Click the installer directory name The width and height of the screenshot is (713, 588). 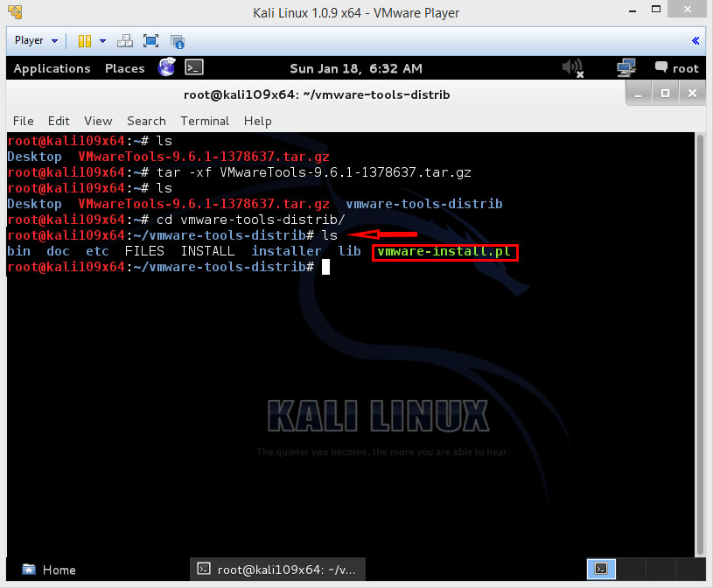(x=286, y=251)
